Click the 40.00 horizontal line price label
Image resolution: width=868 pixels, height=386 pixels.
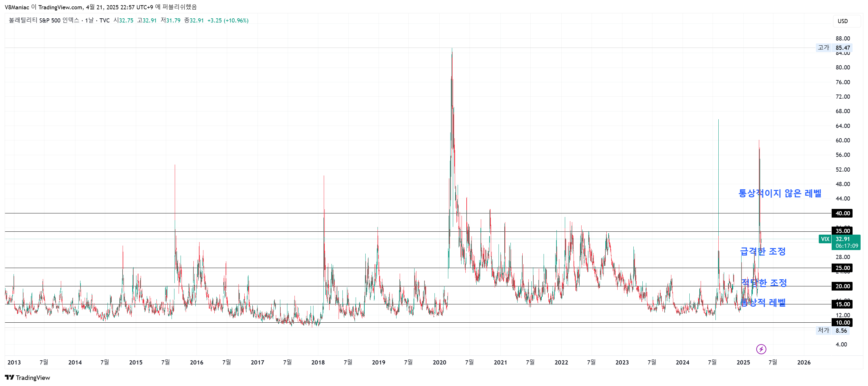[x=842, y=213]
